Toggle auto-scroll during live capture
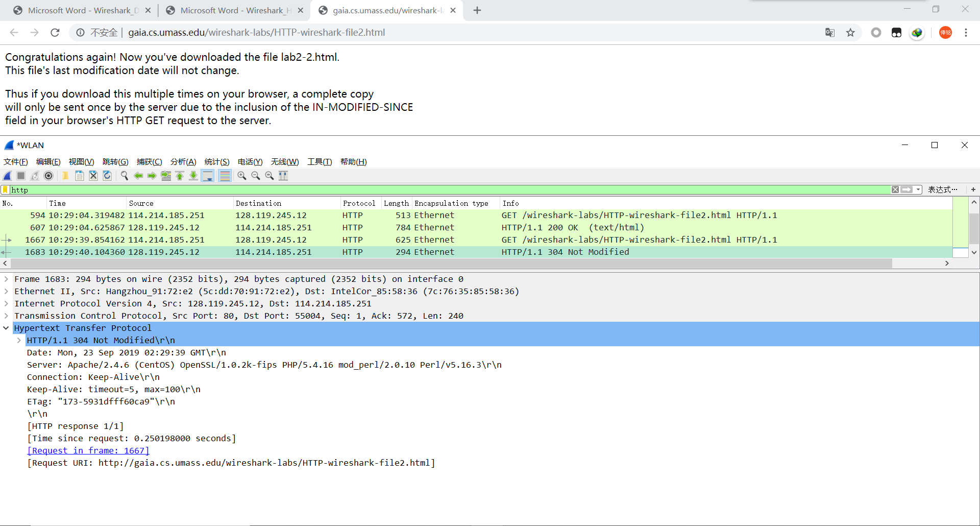The image size is (980, 526). pyautogui.click(x=208, y=176)
